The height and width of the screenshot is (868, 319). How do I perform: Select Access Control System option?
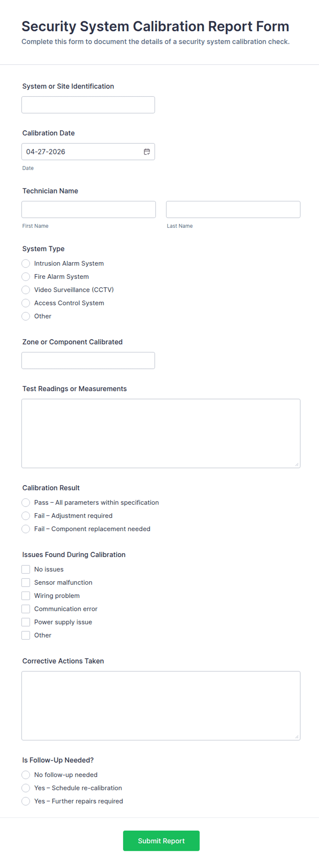tap(26, 303)
